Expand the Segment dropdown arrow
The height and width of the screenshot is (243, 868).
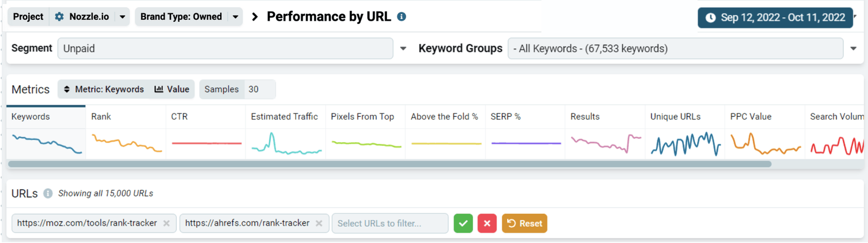(403, 48)
